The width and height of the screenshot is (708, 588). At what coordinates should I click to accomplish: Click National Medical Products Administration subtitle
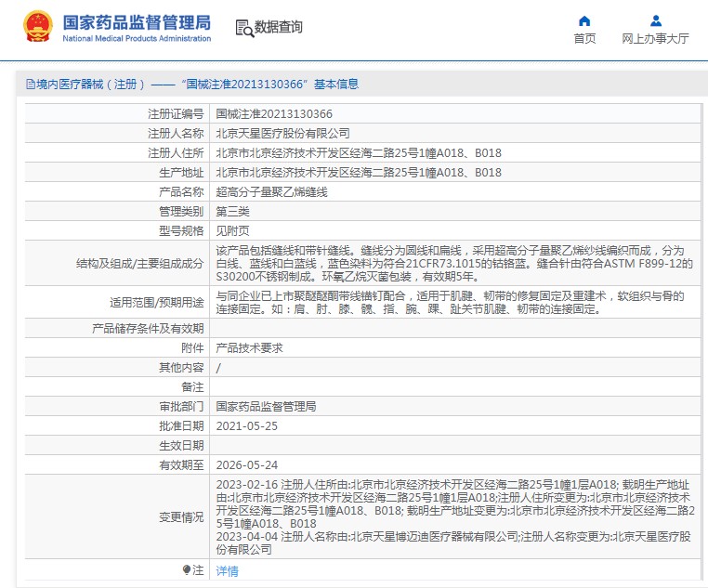(x=137, y=38)
